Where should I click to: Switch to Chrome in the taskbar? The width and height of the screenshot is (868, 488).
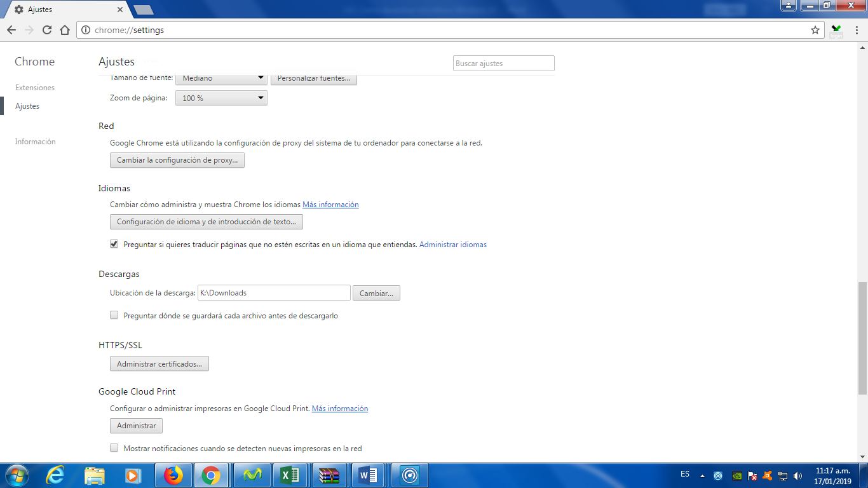[211, 475]
